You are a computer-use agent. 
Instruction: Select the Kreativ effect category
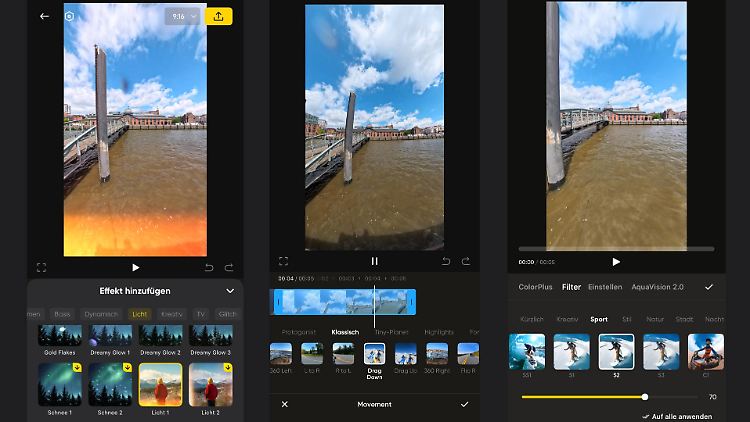(x=172, y=314)
